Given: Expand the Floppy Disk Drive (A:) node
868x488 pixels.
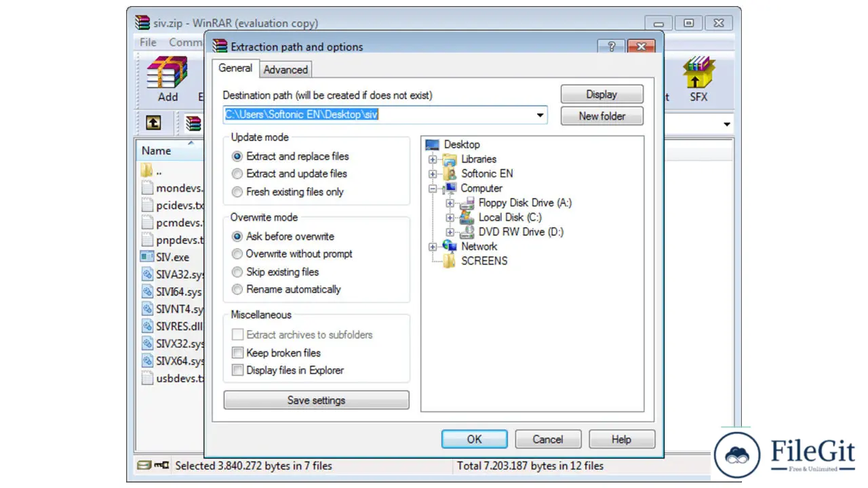Looking at the screenshot, I should click(x=450, y=203).
